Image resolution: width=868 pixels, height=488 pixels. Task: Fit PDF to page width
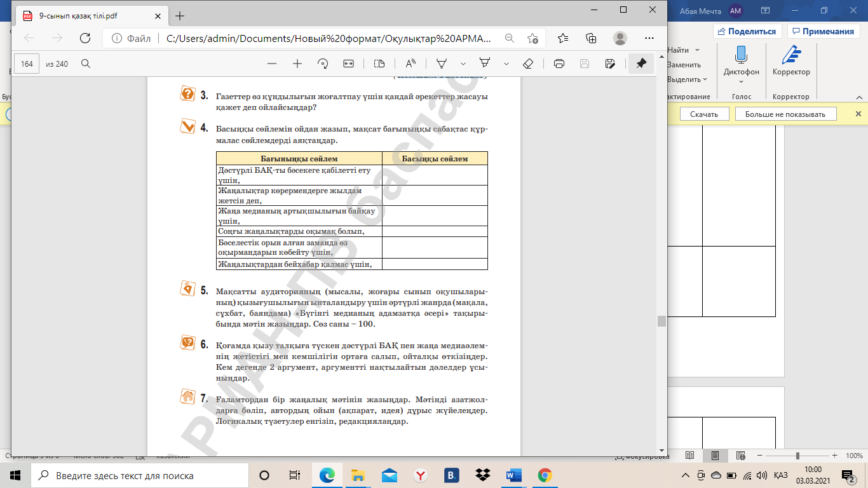point(348,64)
